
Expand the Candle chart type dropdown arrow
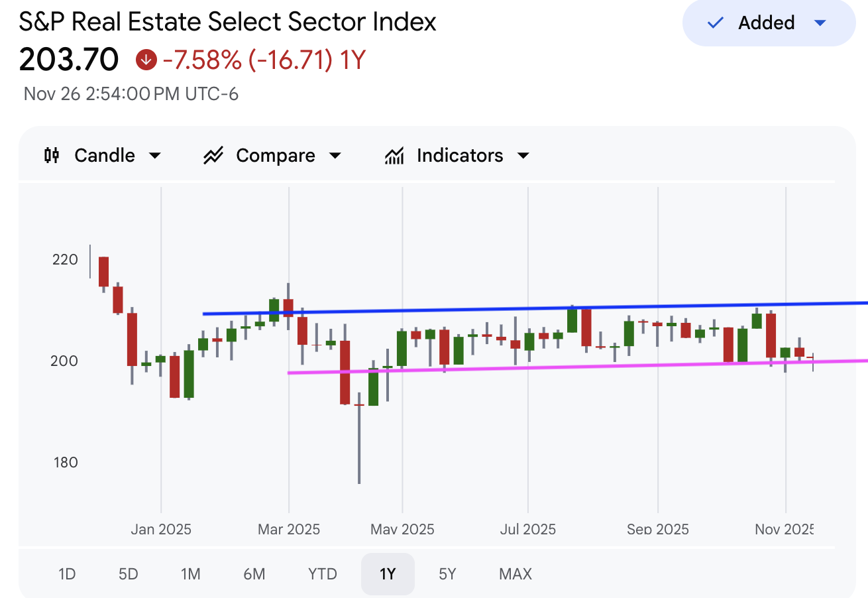(x=155, y=156)
